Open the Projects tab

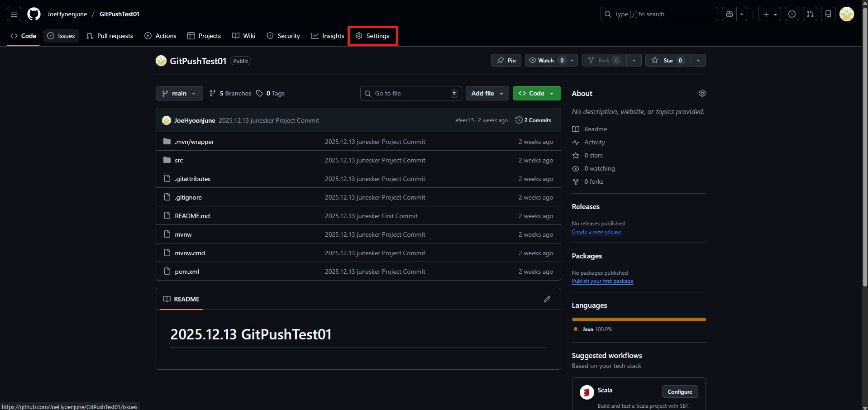point(204,36)
